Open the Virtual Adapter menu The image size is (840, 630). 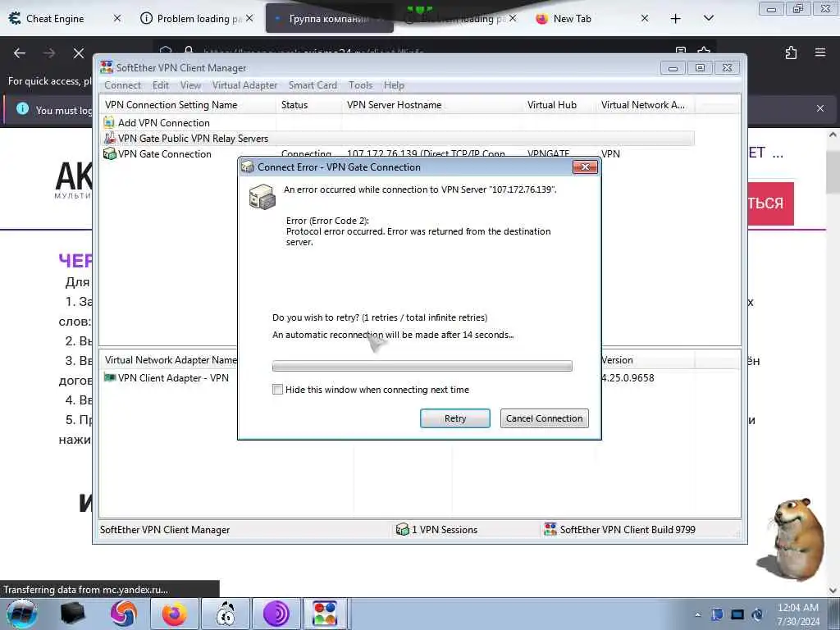(x=244, y=85)
